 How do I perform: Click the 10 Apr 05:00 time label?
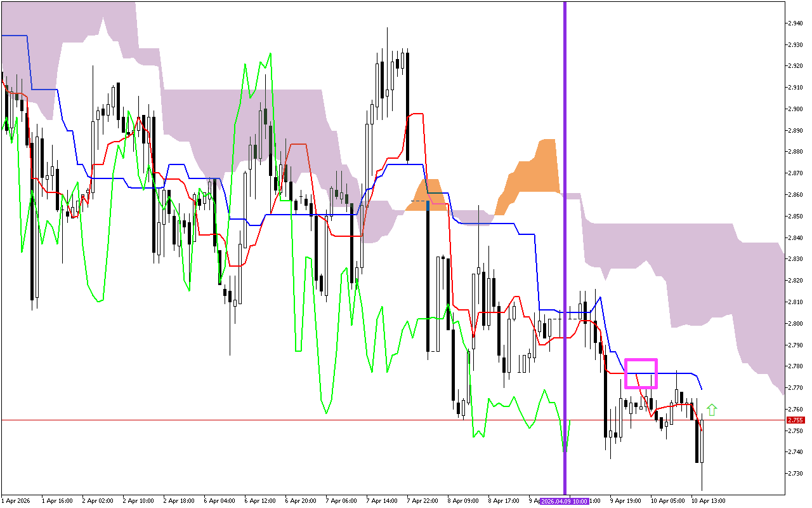(x=667, y=500)
